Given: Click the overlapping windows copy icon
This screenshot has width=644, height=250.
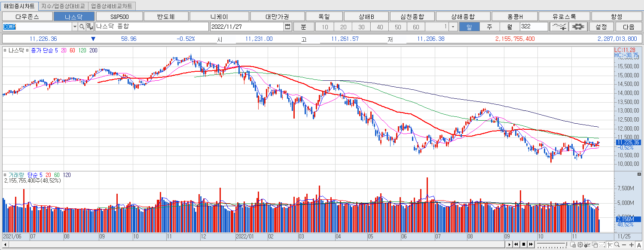Looking at the screenshot, I should point(595,245).
